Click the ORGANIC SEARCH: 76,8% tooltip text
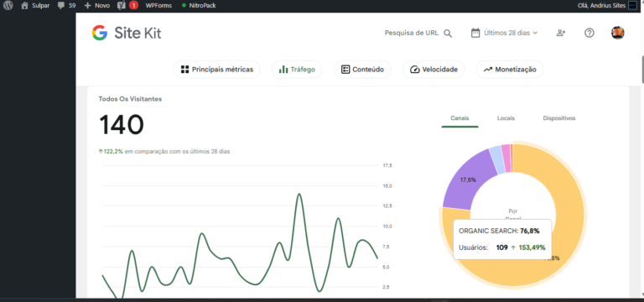The height and width of the screenshot is (302, 644). 499,231
